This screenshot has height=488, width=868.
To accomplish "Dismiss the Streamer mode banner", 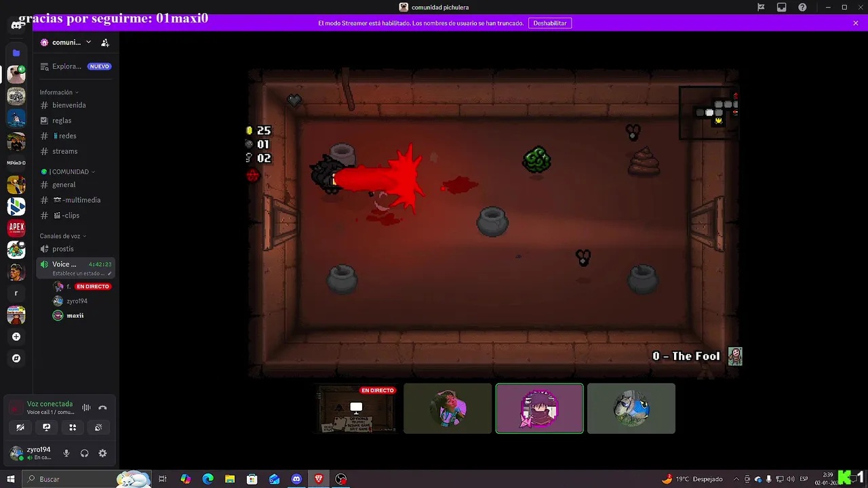I will click(856, 23).
